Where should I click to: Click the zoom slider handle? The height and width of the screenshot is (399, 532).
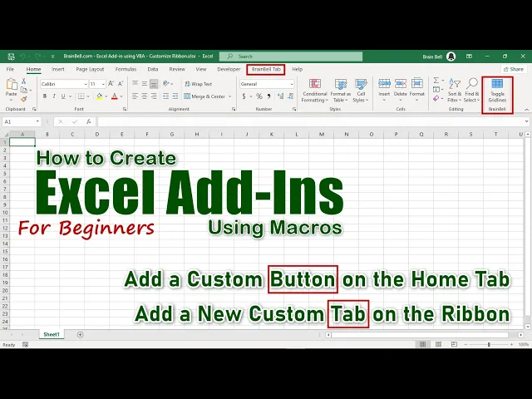pyautogui.click(x=489, y=344)
